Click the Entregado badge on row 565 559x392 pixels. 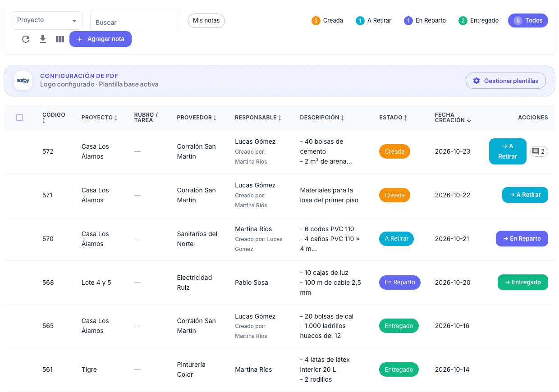399,326
